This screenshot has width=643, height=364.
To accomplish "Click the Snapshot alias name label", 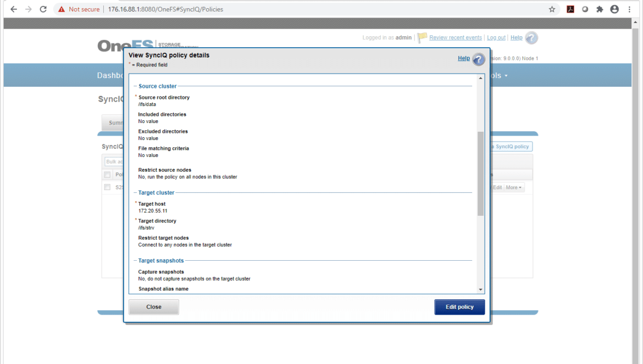I will [163, 289].
